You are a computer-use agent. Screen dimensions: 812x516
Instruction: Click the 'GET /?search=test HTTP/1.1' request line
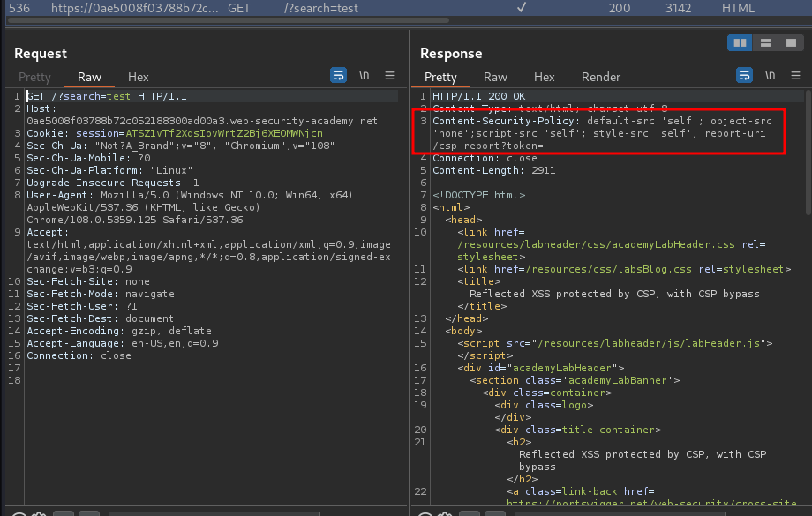pos(107,96)
